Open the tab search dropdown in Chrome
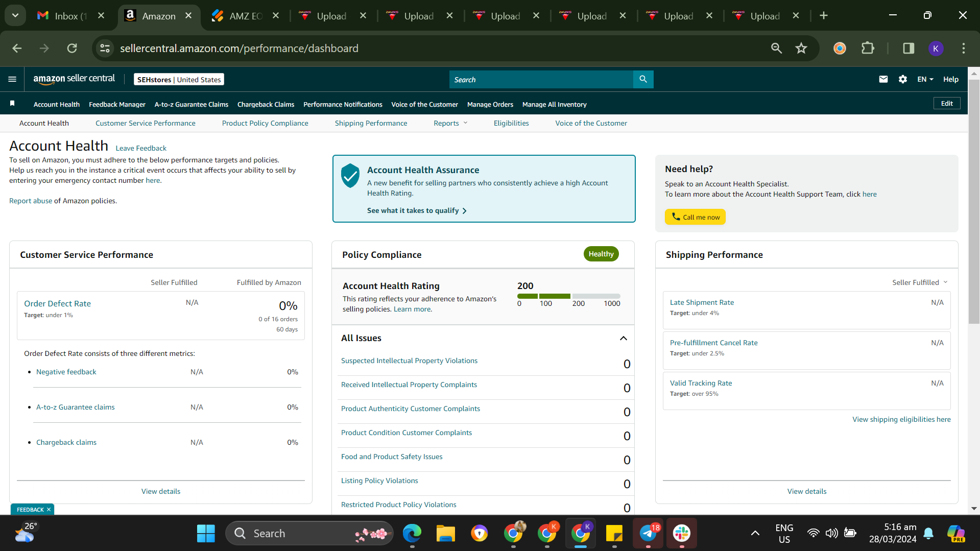Screen dimensions: 980x551 (15, 16)
